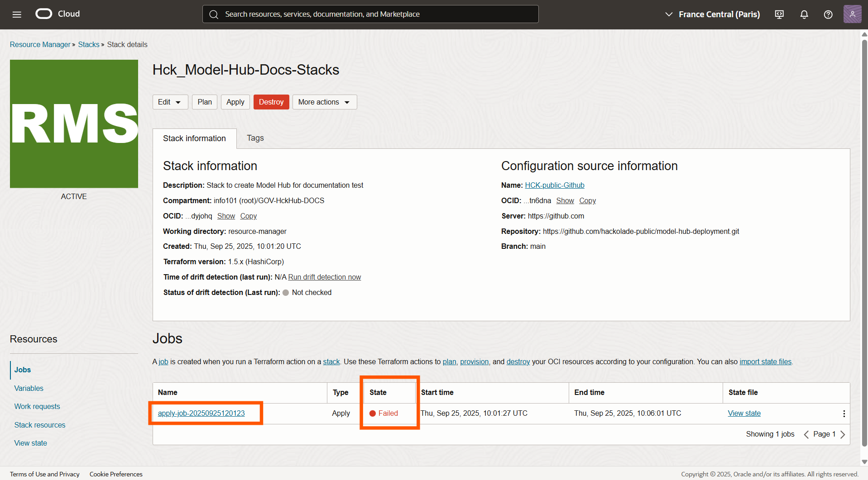868x480 pixels.
Task: Click the Apply button
Action: coord(235,102)
